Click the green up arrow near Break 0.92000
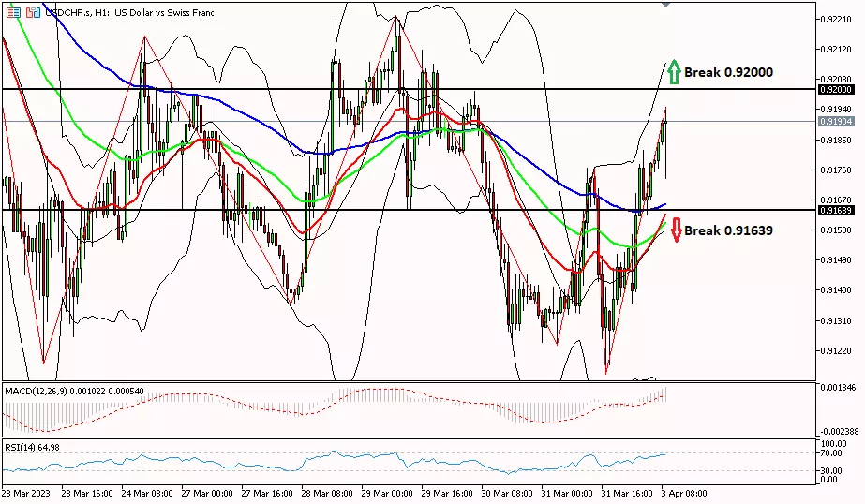This screenshot has width=865, height=504. 672,72
